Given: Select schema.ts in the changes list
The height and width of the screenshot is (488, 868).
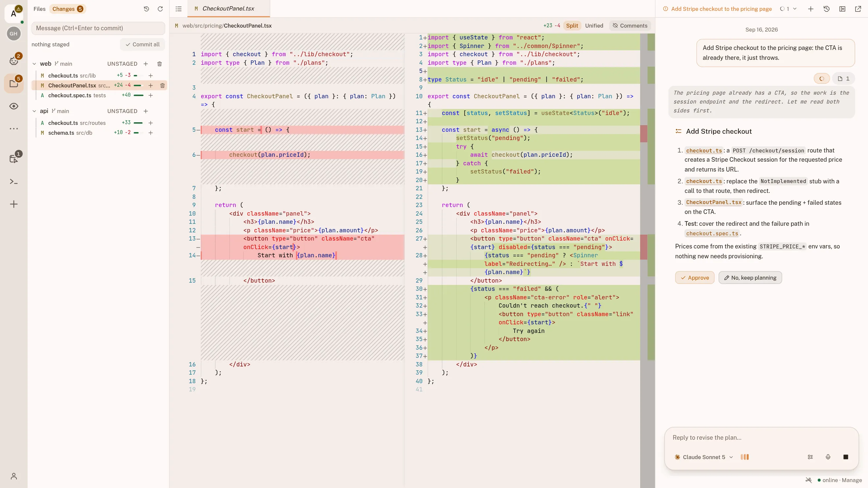Looking at the screenshot, I should click(x=98, y=133).
